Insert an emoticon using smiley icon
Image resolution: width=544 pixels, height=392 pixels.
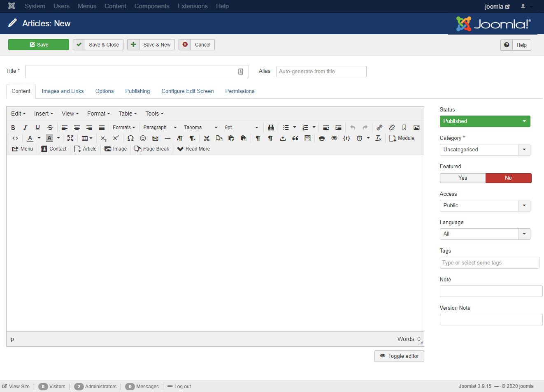coord(143,138)
